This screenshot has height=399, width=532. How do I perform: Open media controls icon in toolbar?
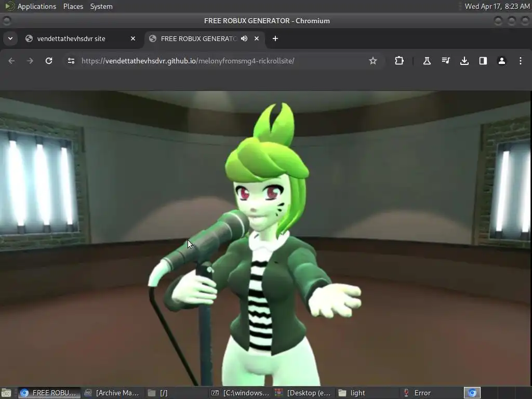point(446,61)
